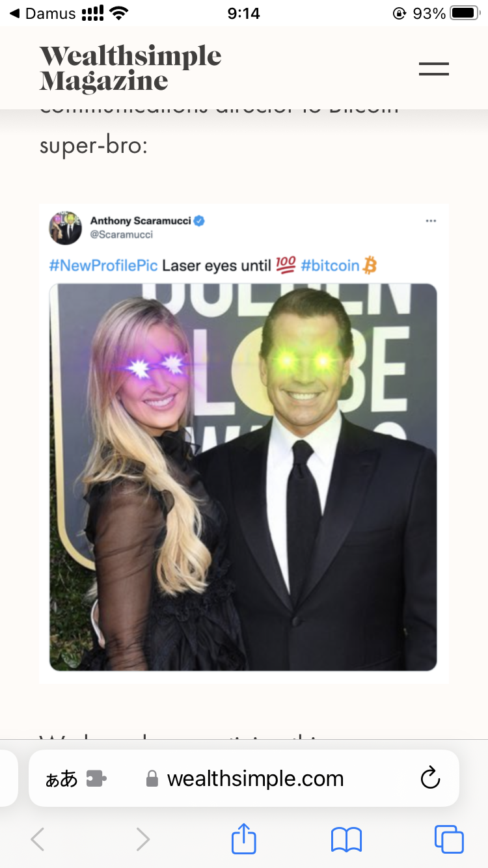Reload the page with the refresh icon
The height and width of the screenshot is (868, 488).
(x=430, y=778)
